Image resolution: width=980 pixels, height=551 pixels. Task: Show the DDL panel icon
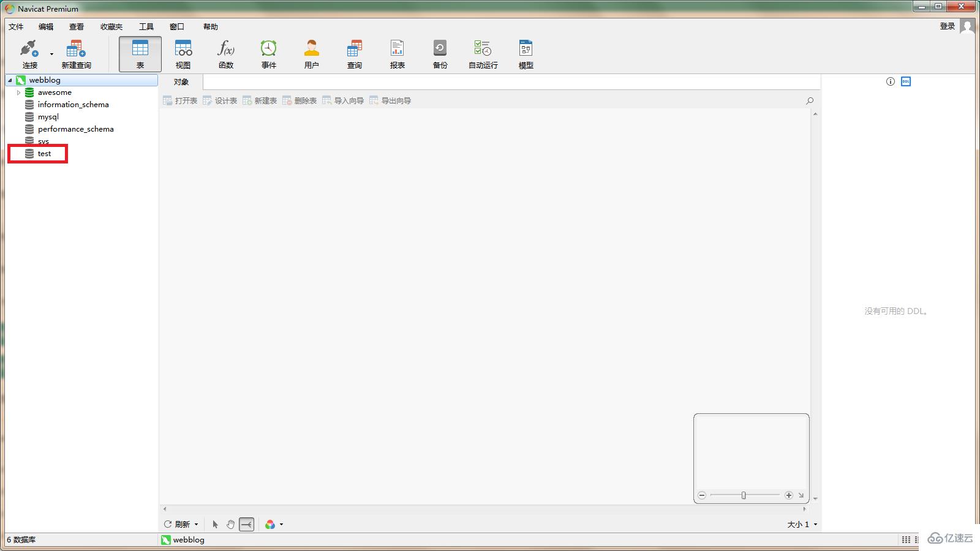click(x=906, y=81)
